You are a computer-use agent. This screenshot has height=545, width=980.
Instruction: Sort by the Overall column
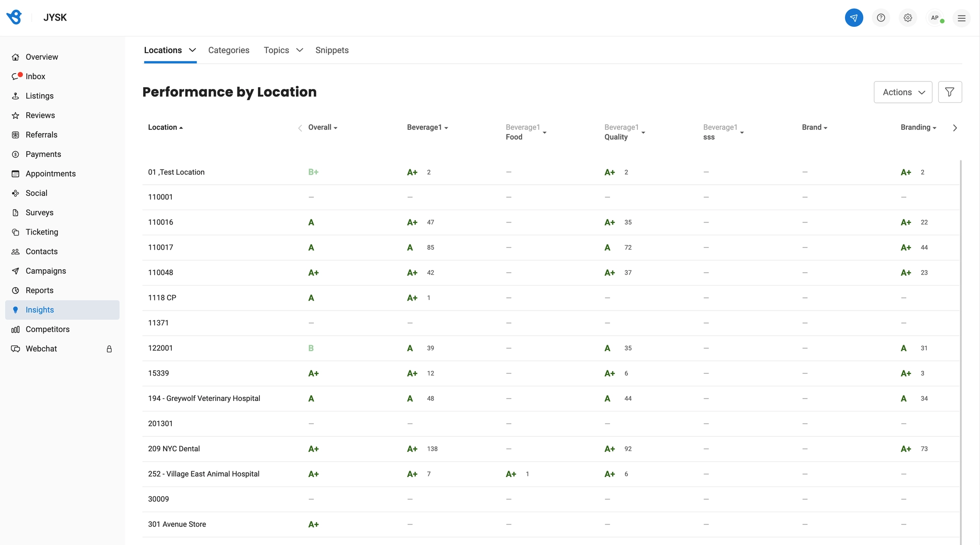click(x=323, y=127)
